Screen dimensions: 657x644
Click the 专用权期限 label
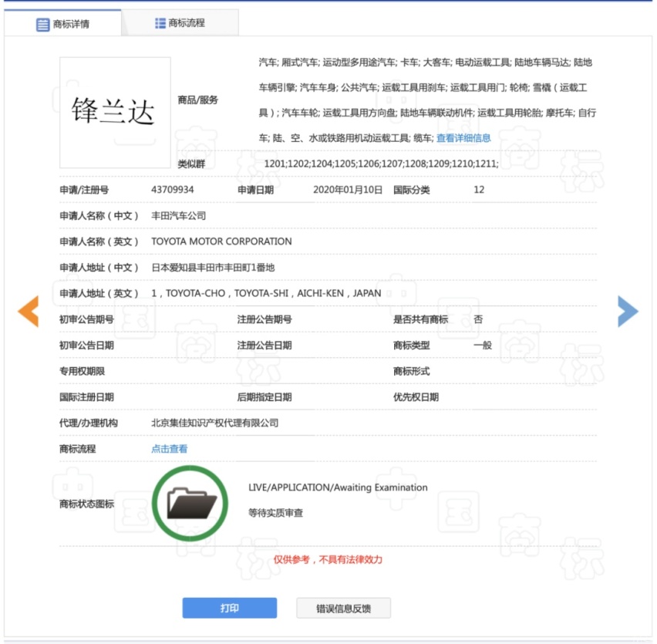click(82, 371)
